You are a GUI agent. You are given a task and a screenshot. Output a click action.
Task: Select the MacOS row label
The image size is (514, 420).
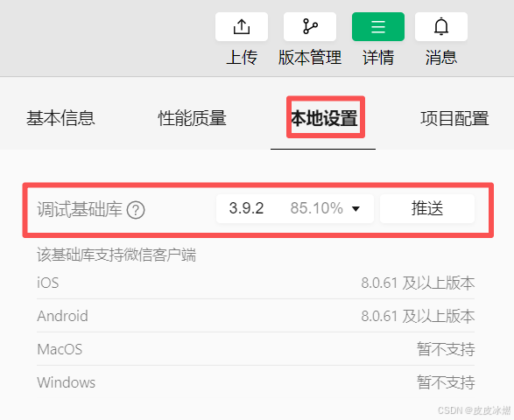[60, 349]
